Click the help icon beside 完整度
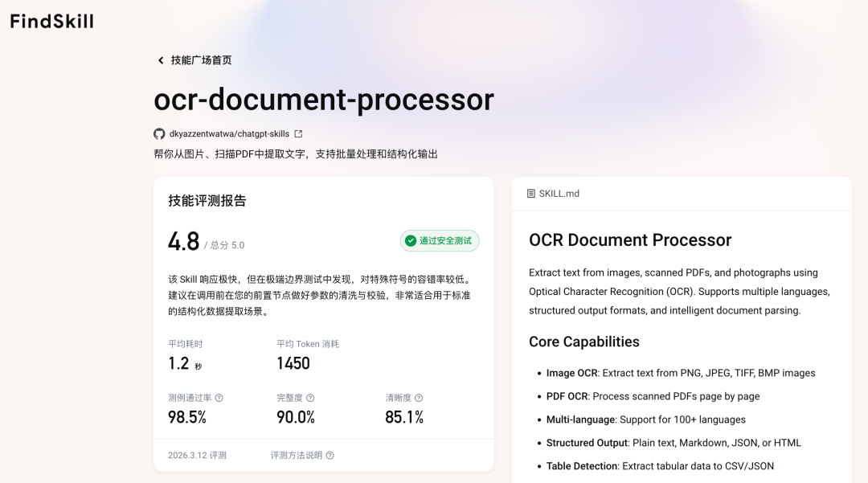868x483 pixels. click(310, 398)
